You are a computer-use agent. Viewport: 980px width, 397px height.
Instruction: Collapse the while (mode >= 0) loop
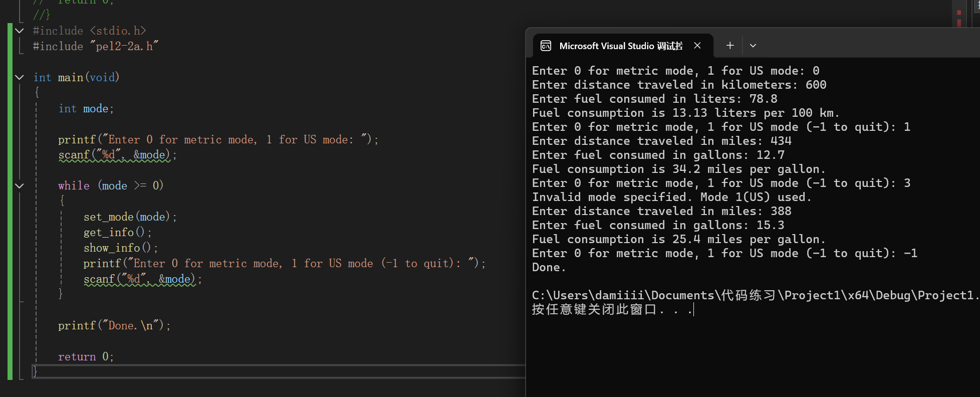(x=20, y=186)
